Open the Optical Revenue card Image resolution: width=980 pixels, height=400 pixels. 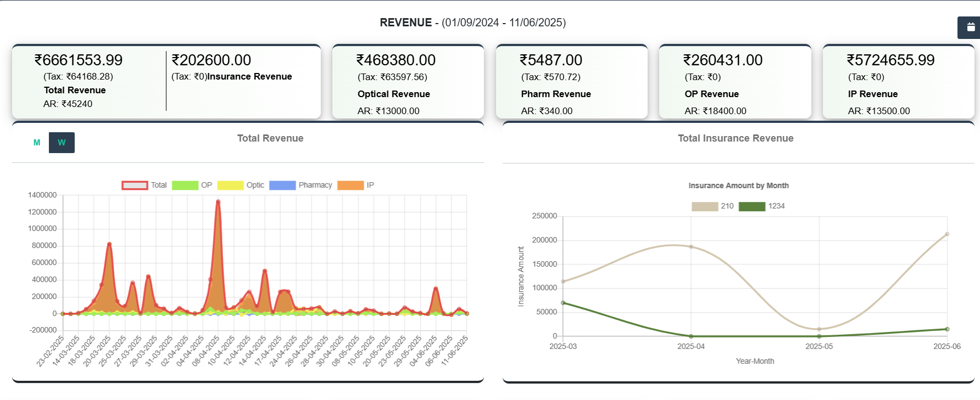pos(408,82)
